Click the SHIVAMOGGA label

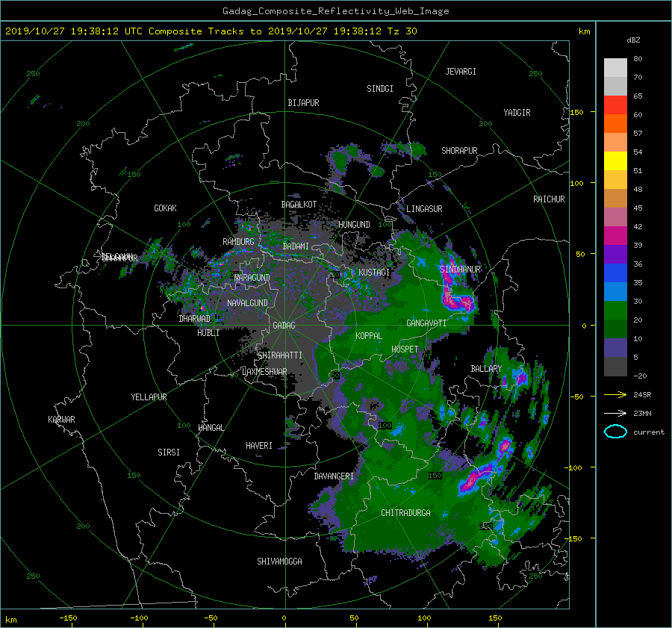point(279,561)
